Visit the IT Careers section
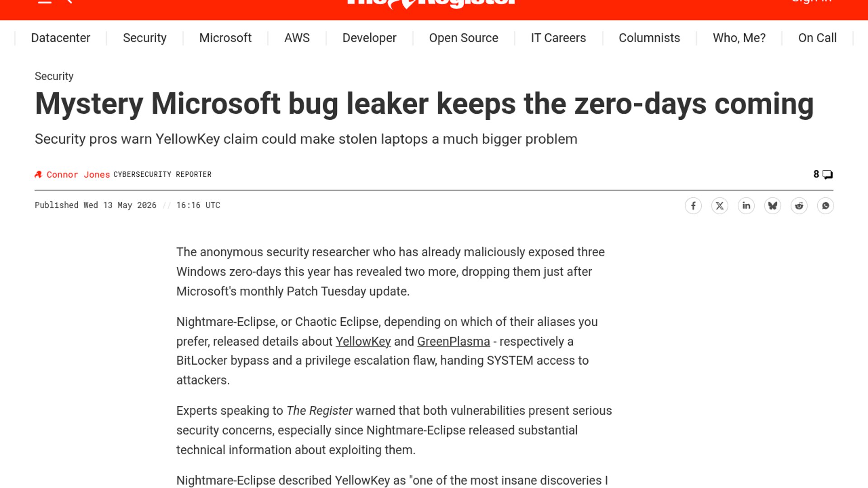The height and width of the screenshot is (488, 868). (558, 38)
